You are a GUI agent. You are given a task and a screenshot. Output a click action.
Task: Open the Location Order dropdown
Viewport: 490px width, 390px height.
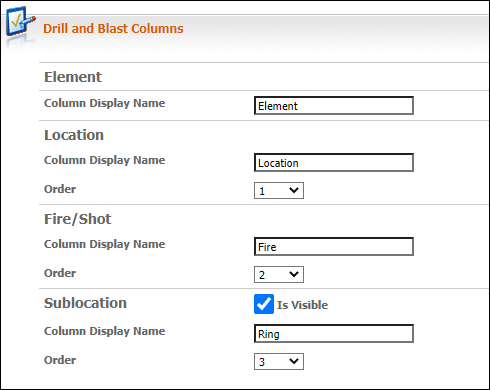279,191
